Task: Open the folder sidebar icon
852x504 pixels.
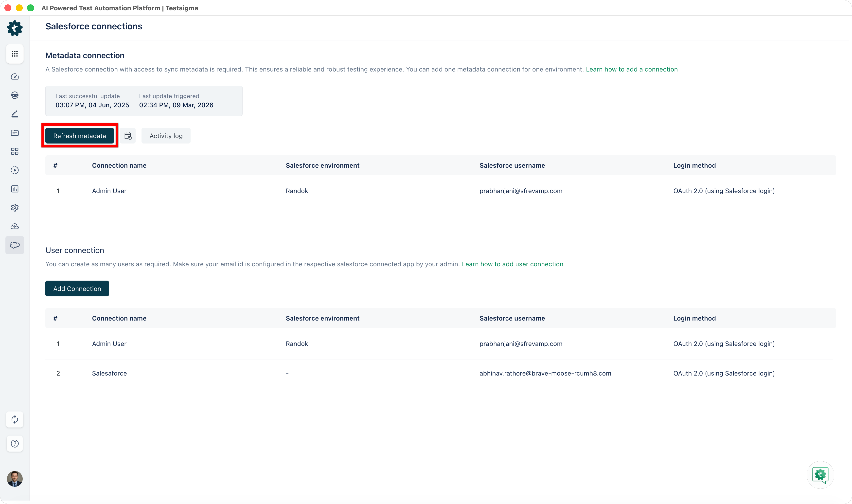Action: coord(15,133)
